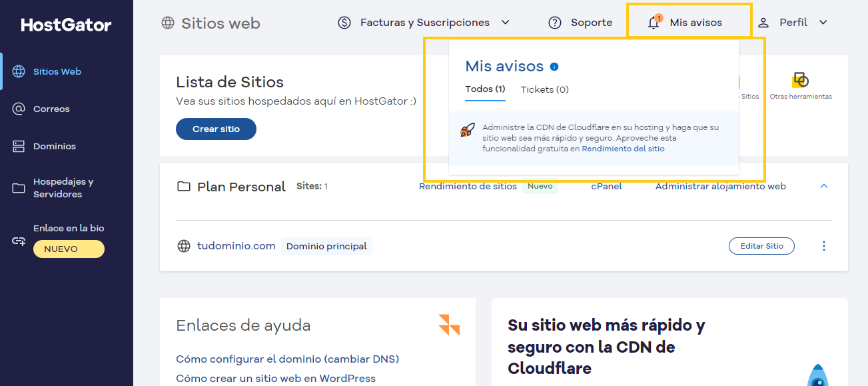This screenshot has height=386, width=868.
Task: Collapse the Plan Personal section chevron
Action: 824,186
